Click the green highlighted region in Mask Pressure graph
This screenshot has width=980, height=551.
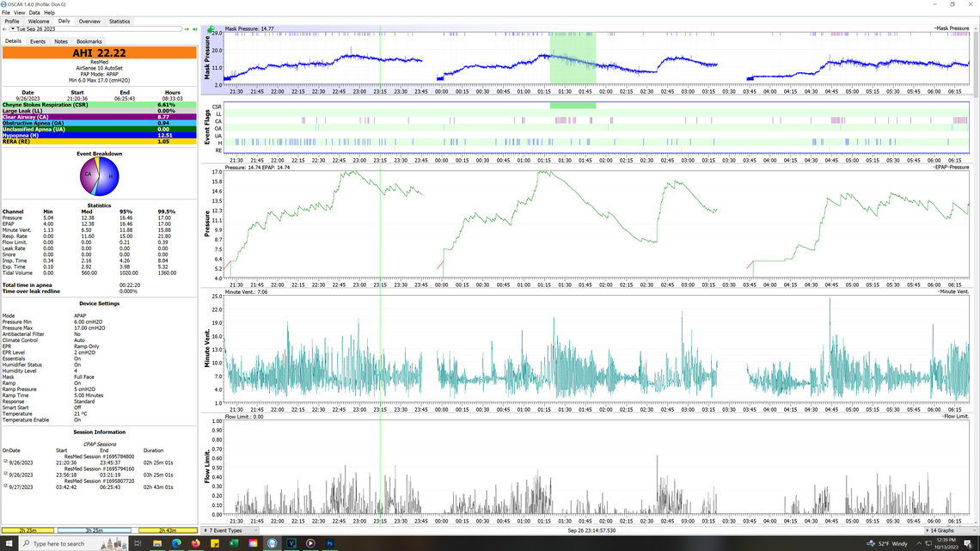click(573, 58)
